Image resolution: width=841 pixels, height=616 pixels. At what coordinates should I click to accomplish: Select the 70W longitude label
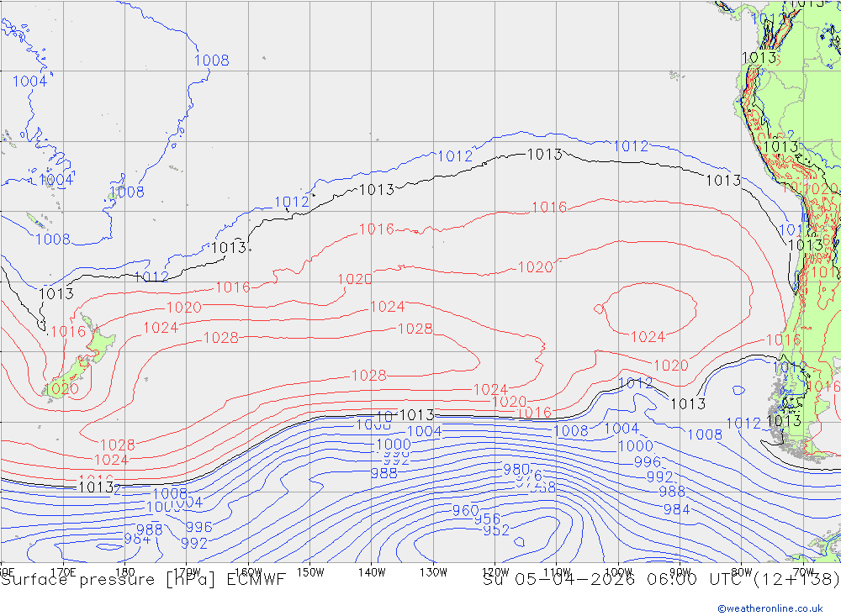(803, 572)
